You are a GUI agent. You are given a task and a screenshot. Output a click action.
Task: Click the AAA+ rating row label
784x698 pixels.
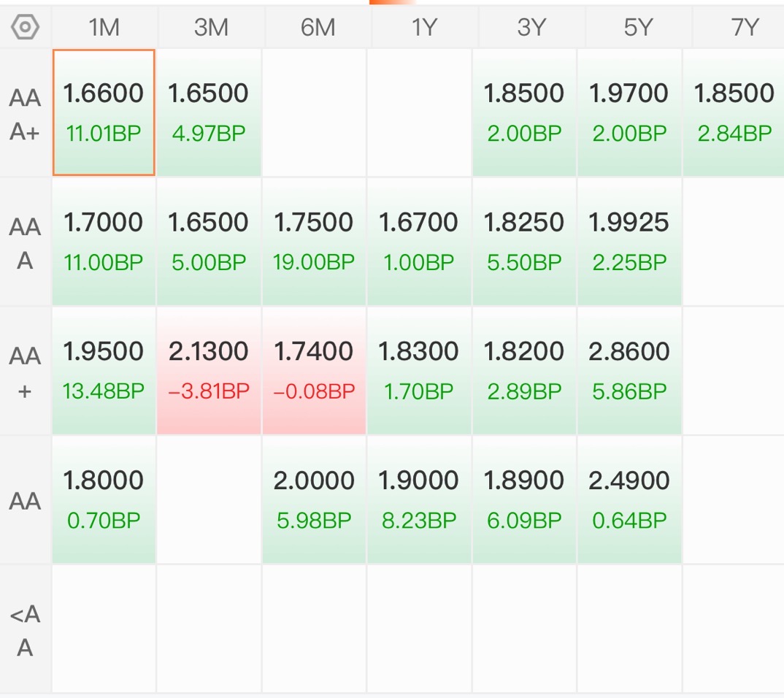(x=25, y=114)
